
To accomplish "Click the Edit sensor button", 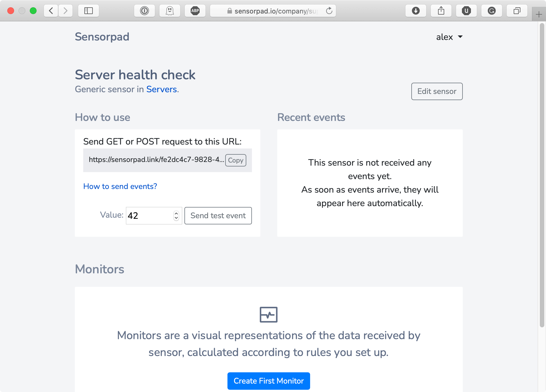I will pos(437,91).
